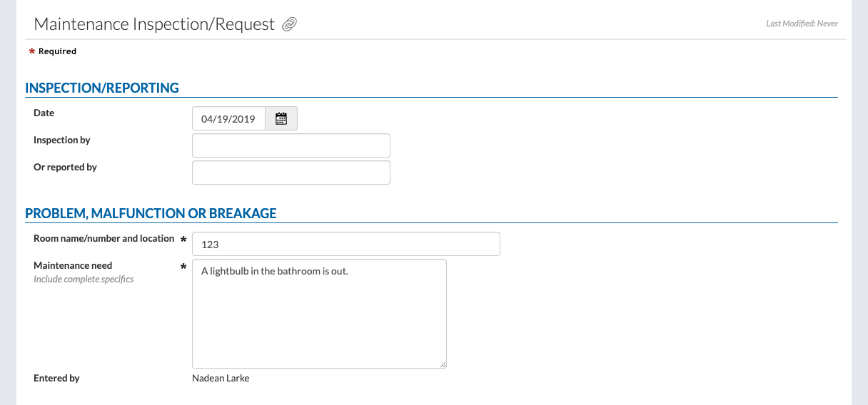Click the Include complete specifics hint text

coord(84,279)
